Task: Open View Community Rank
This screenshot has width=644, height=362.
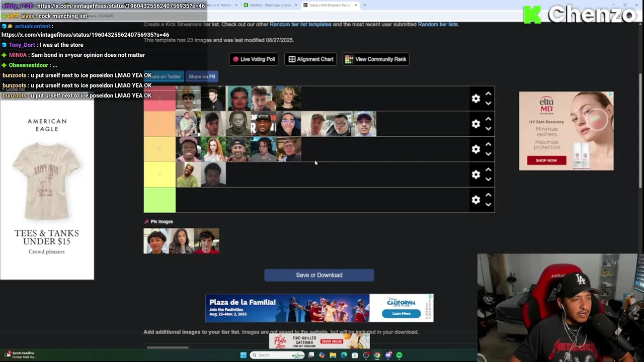Action: (x=376, y=59)
